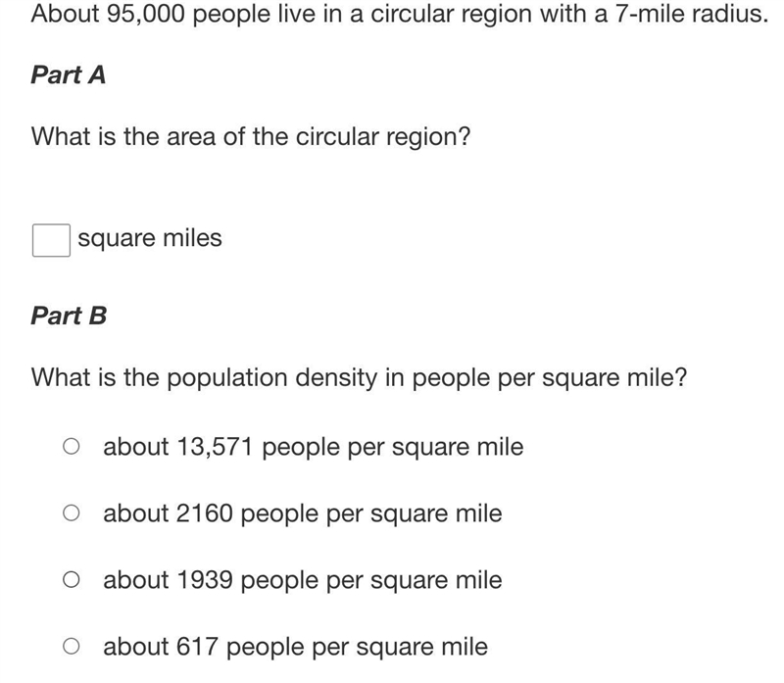Image resolution: width=784 pixels, height=683 pixels.
Task: Pick the about 1939 people radio option
Action: tap(71, 579)
